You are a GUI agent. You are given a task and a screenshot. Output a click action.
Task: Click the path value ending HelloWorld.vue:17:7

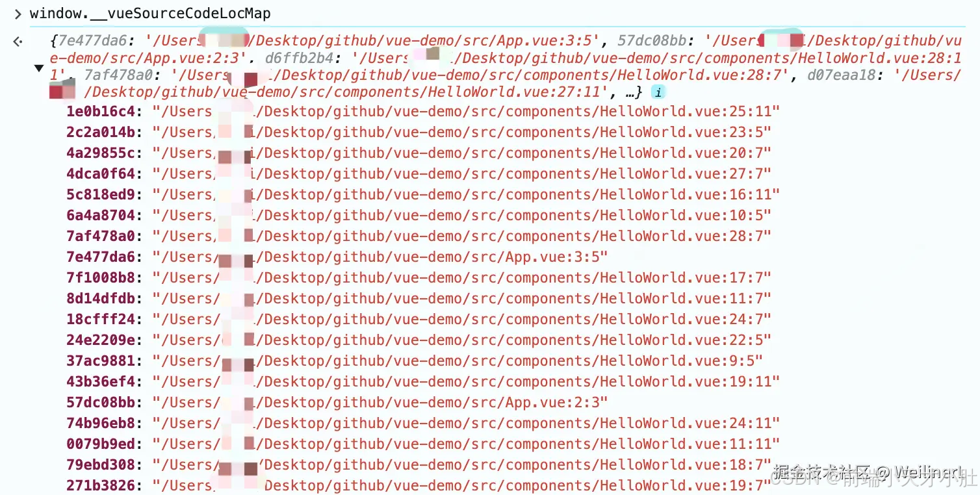click(462, 277)
